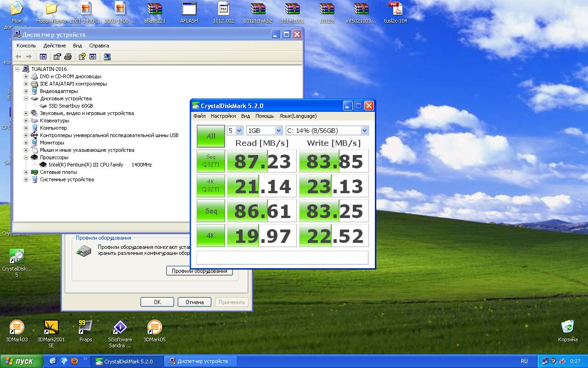Open the 3DMark03 desktop icon
Image resolution: width=588 pixels, height=368 pixels.
point(17,328)
